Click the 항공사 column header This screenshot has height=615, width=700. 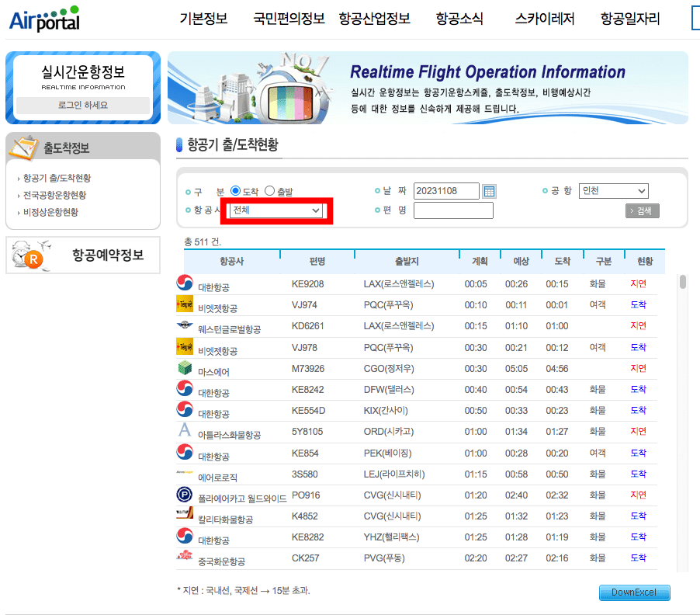[232, 261]
